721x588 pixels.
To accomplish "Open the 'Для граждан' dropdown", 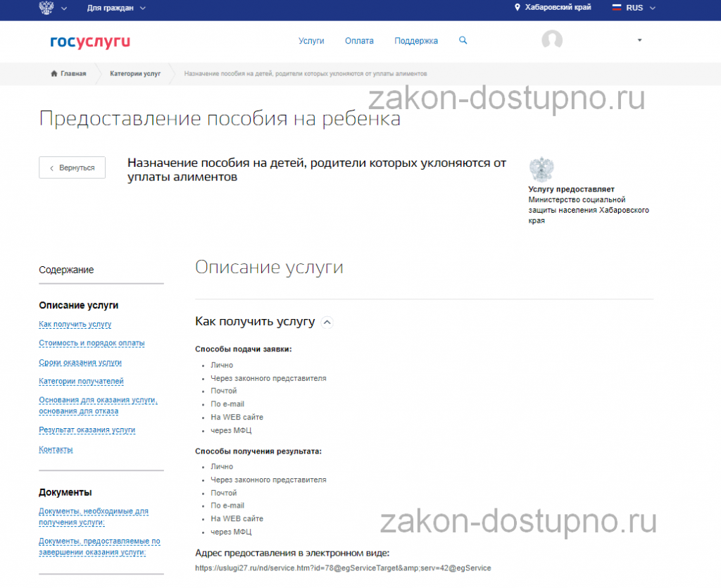I will click(x=116, y=8).
